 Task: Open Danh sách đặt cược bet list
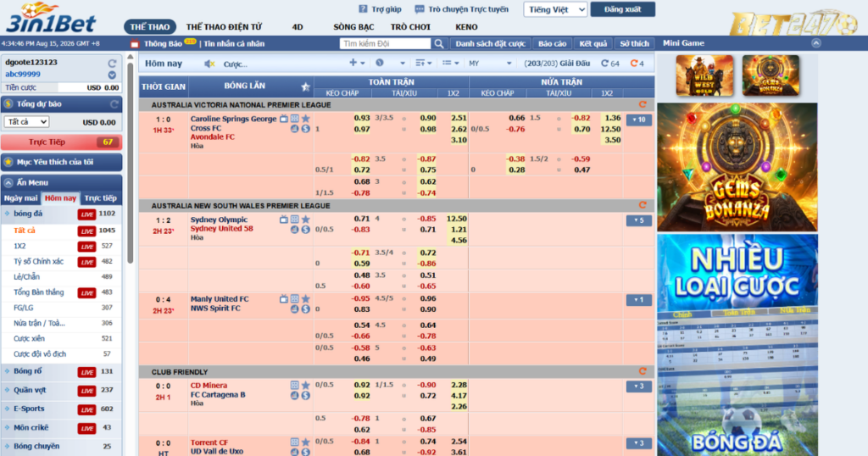(491, 44)
